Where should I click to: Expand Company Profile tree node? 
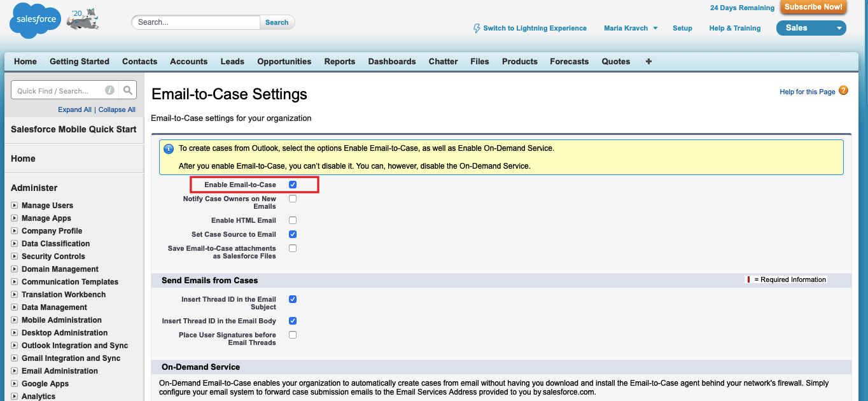point(14,231)
